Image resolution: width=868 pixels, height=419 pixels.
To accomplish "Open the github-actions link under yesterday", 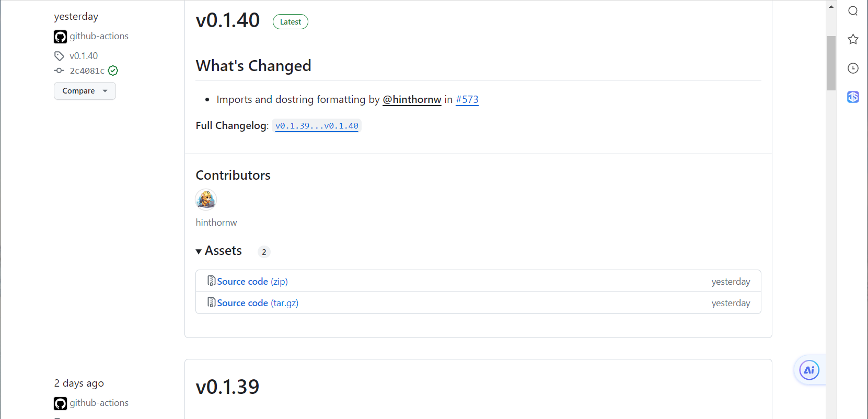I will click(99, 36).
